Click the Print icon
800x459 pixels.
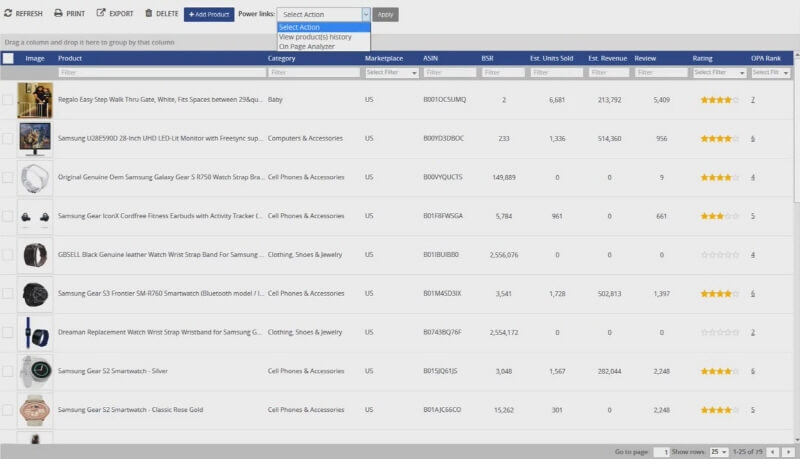point(58,13)
